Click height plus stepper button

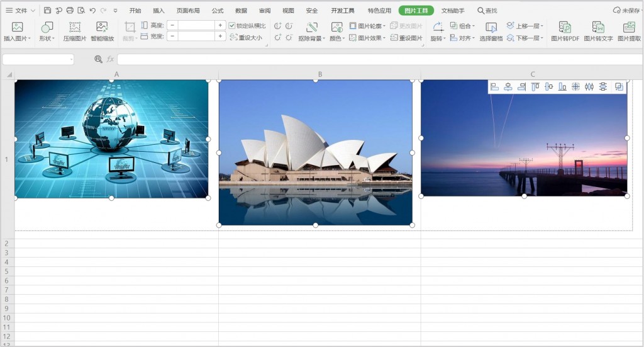221,25
